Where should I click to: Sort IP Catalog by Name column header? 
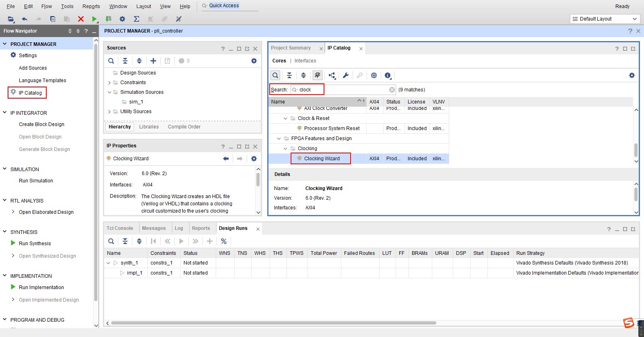coord(318,102)
